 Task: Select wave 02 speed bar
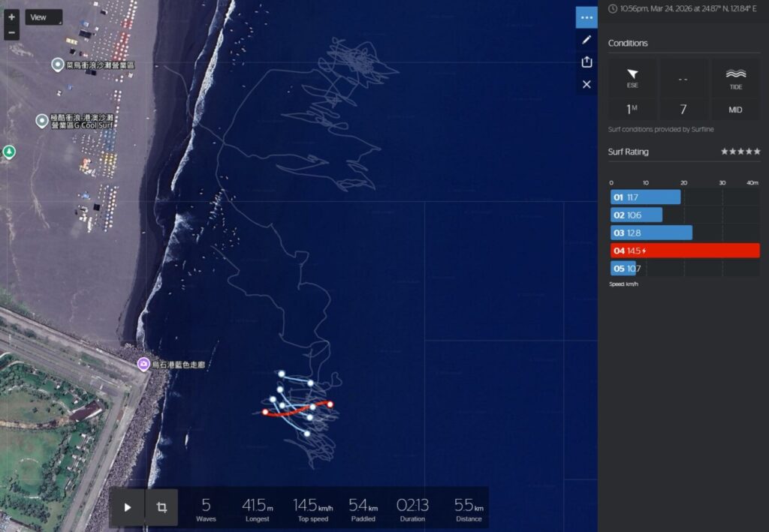(637, 215)
